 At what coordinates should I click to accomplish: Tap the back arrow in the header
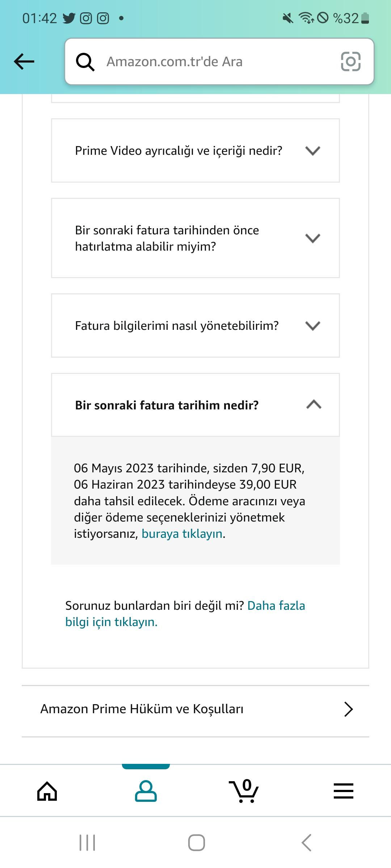tap(24, 61)
